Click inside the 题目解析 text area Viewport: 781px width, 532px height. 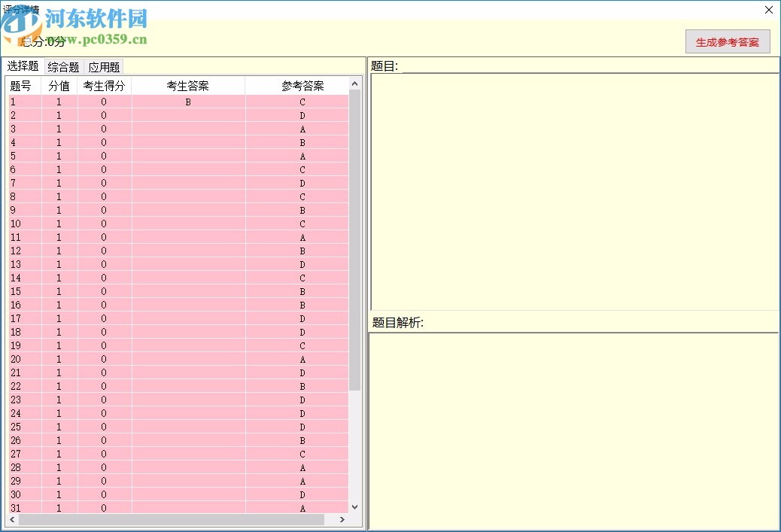(x=573, y=431)
